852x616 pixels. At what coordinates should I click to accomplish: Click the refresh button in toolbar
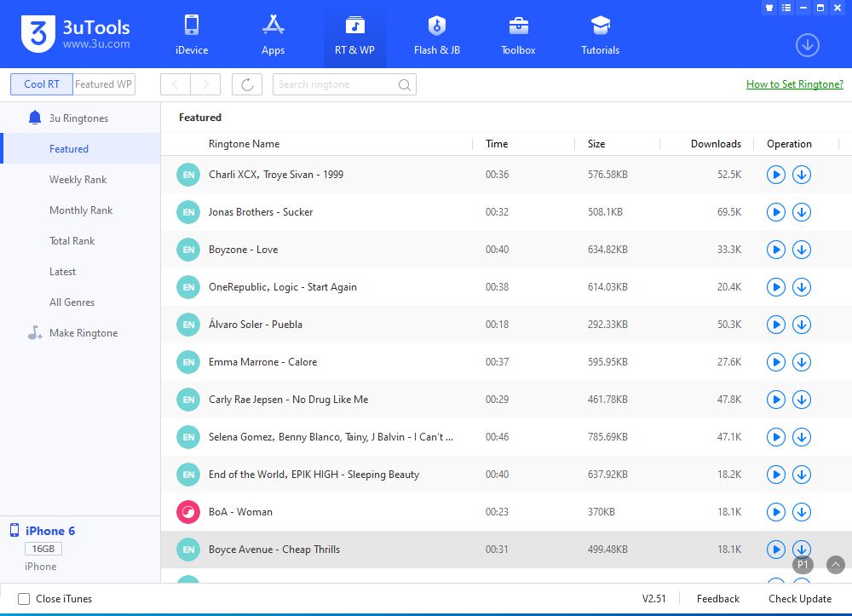(x=247, y=84)
